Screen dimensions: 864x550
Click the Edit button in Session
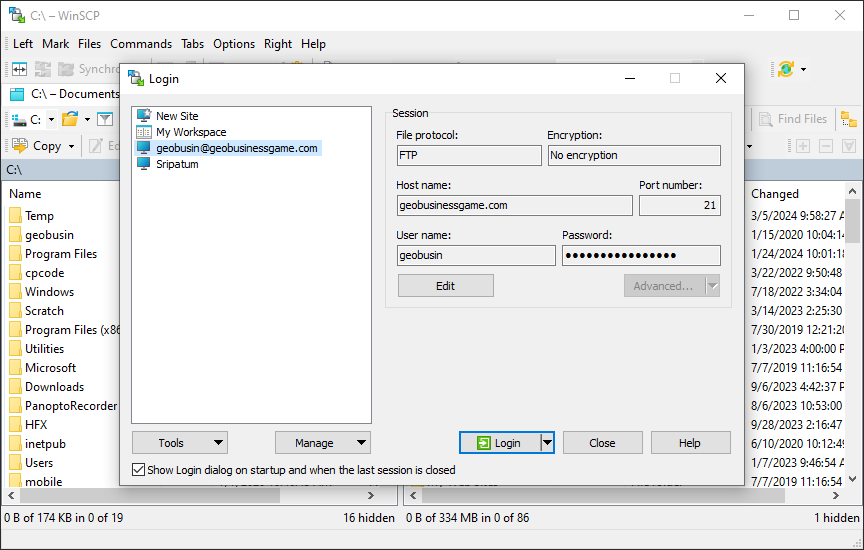click(445, 286)
